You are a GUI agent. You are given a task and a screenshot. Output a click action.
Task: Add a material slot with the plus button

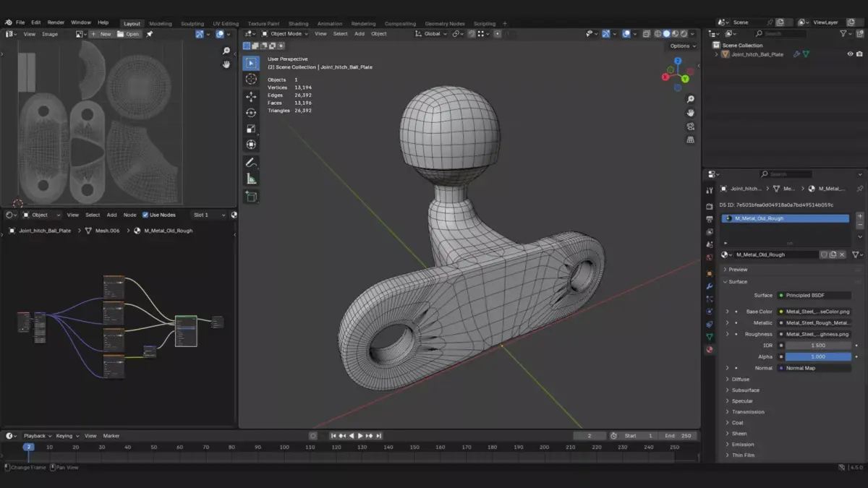tap(860, 217)
